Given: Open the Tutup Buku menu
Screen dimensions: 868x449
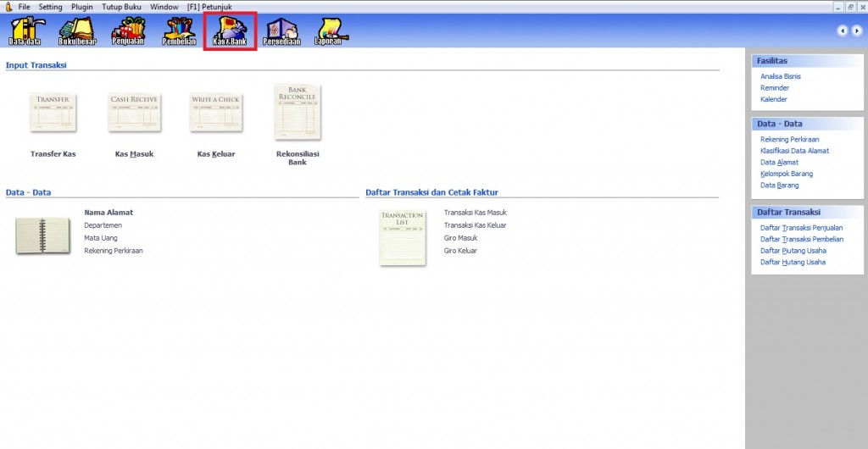Looking at the screenshot, I should [x=123, y=7].
